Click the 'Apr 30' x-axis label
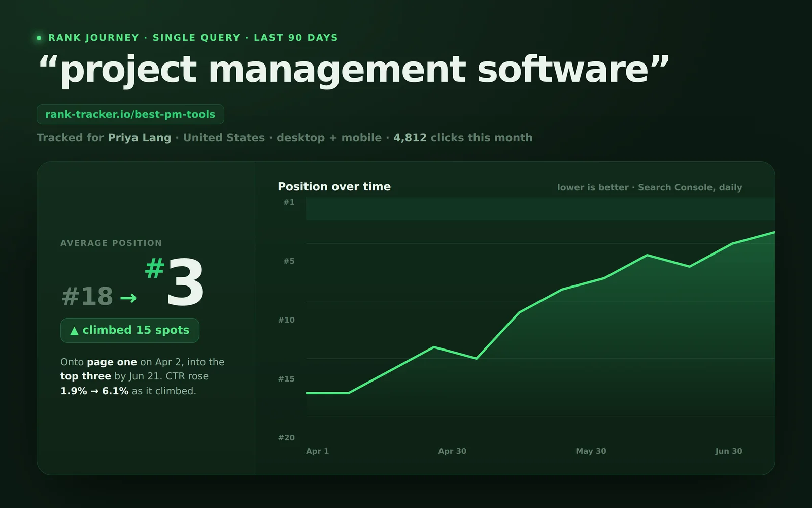Image resolution: width=812 pixels, height=508 pixels. pyautogui.click(x=452, y=451)
